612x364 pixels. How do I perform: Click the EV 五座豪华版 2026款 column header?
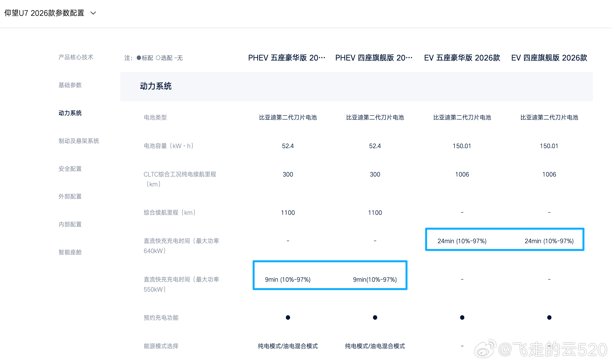(x=462, y=58)
